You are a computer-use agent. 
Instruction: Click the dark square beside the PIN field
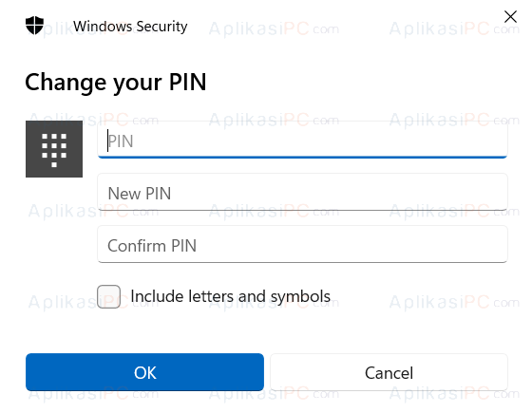(x=54, y=149)
